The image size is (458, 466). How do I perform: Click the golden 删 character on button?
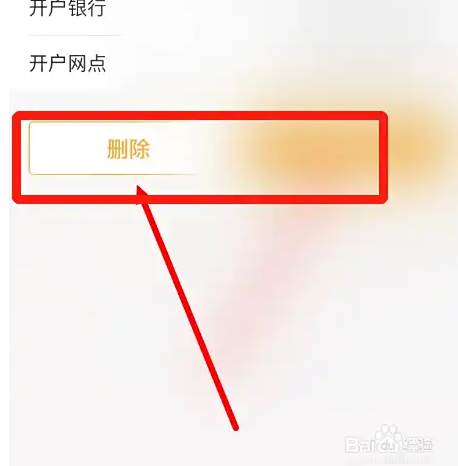117,149
